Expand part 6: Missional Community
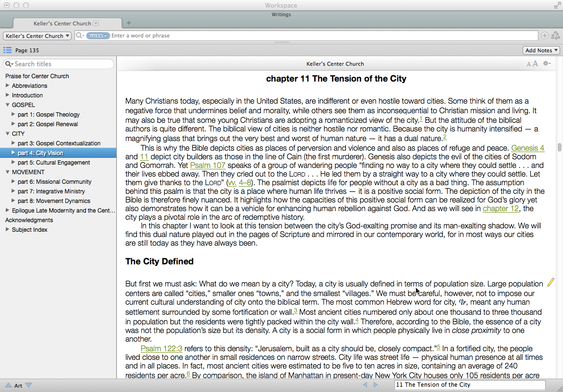Viewport: 563px width, 392px height. click(13, 181)
